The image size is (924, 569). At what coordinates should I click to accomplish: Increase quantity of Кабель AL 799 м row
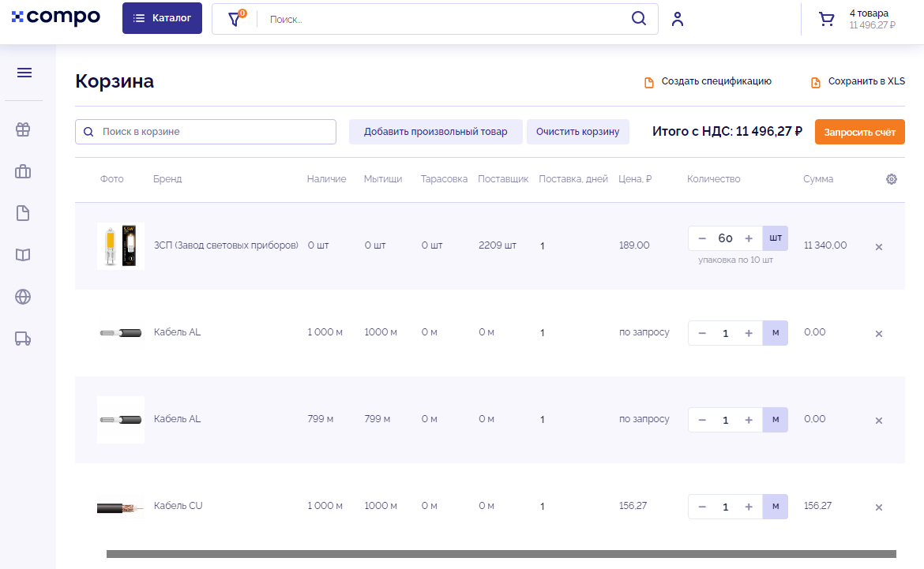pos(749,420)
